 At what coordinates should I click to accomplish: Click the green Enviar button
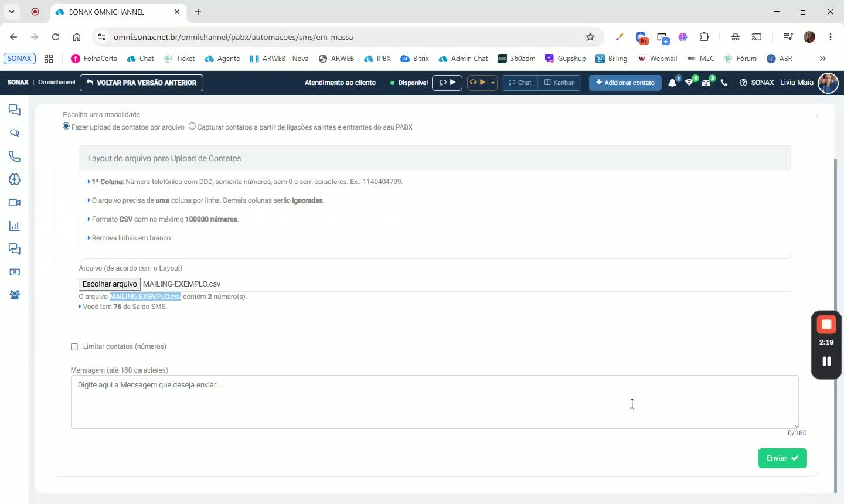tap(782, 458)
